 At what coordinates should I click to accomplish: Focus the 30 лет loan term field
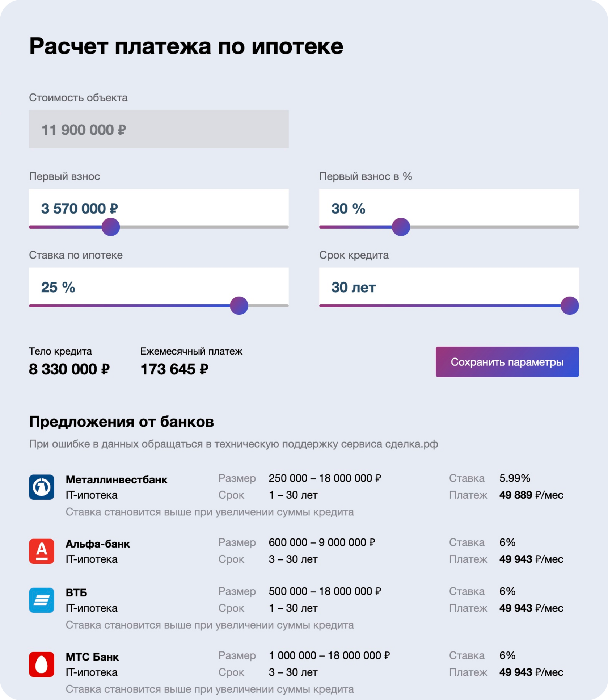click(x=449, y=286)
